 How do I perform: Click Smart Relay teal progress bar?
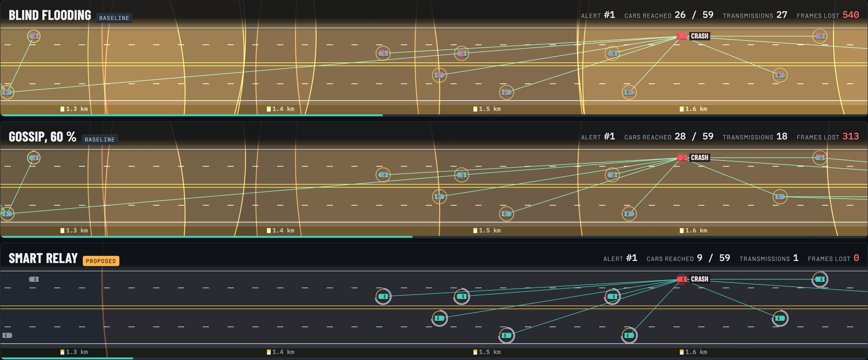[x=67, y=358]
